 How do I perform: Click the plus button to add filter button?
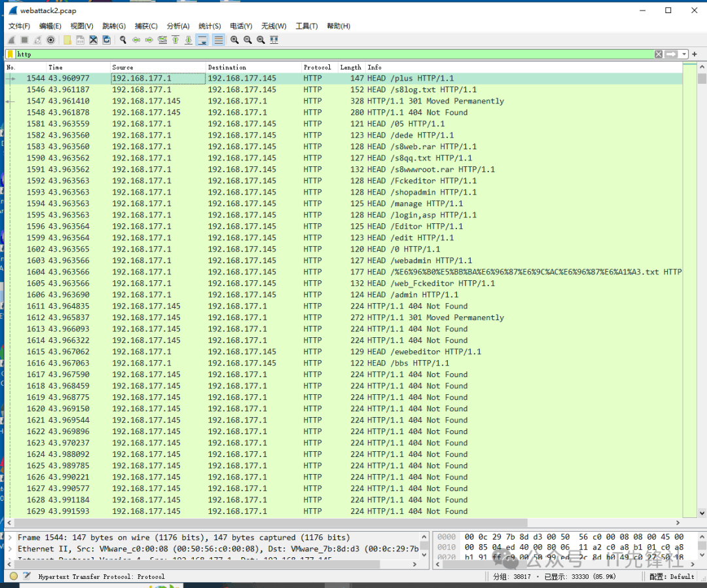[695, 54]
